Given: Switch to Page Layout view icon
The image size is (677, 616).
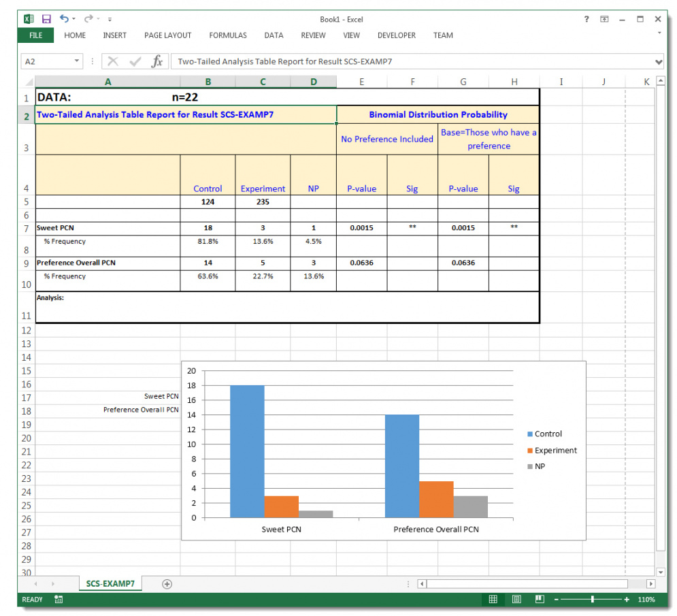Looking at the screenshot, I should click(516, 600).
